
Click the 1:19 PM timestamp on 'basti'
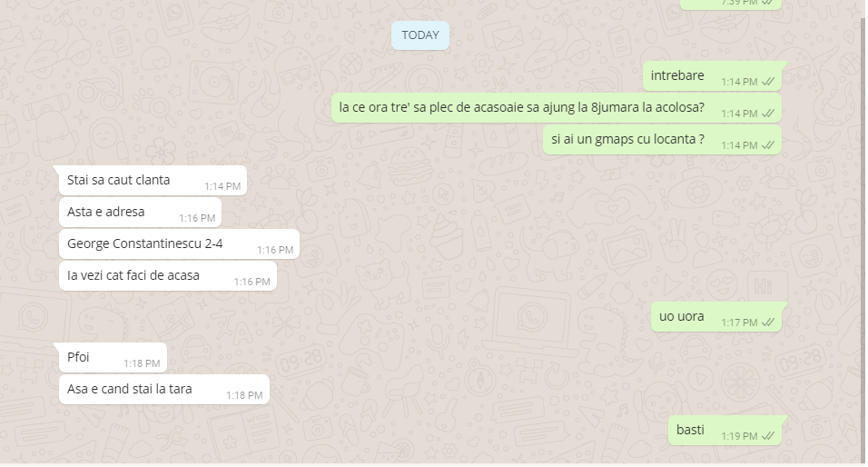click(739, 436)
